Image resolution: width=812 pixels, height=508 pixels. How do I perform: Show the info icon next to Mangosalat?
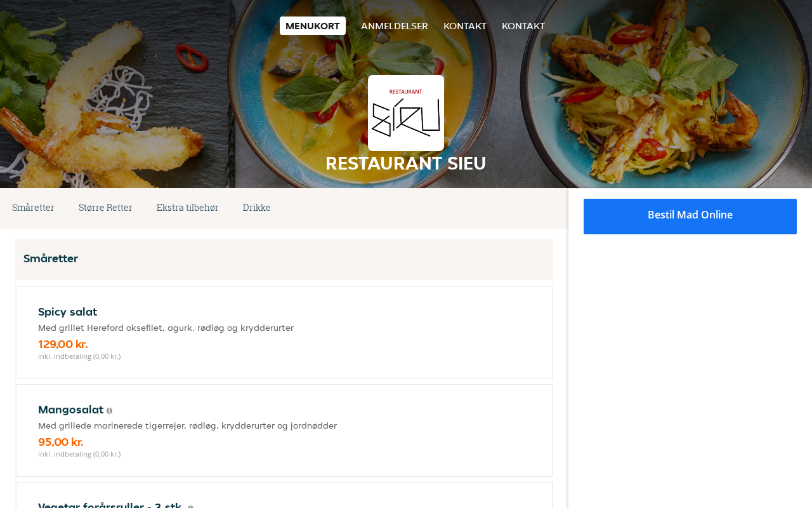109,411
